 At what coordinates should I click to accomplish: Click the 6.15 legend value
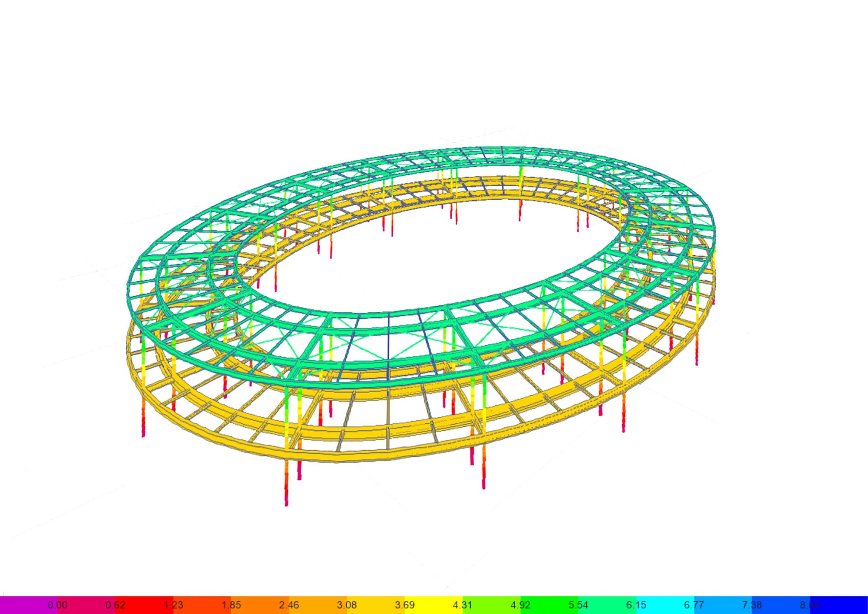coord(636,605)
